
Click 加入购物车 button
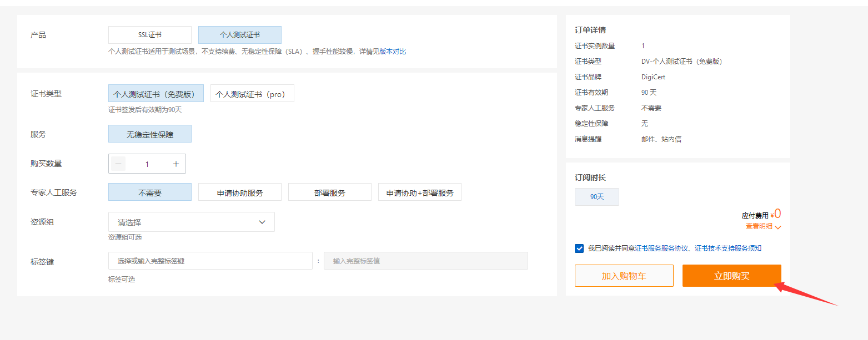click(x=624, y=276)
